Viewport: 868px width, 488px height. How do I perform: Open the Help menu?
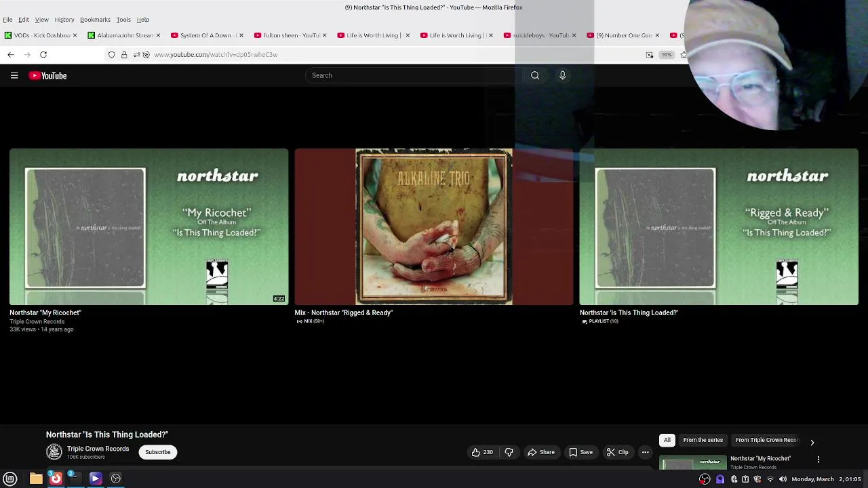tap(143, 20)
